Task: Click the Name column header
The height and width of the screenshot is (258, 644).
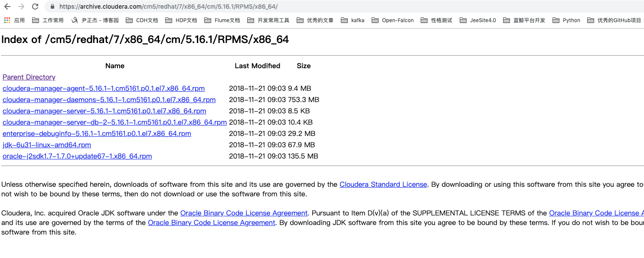Action: point(115,66)
